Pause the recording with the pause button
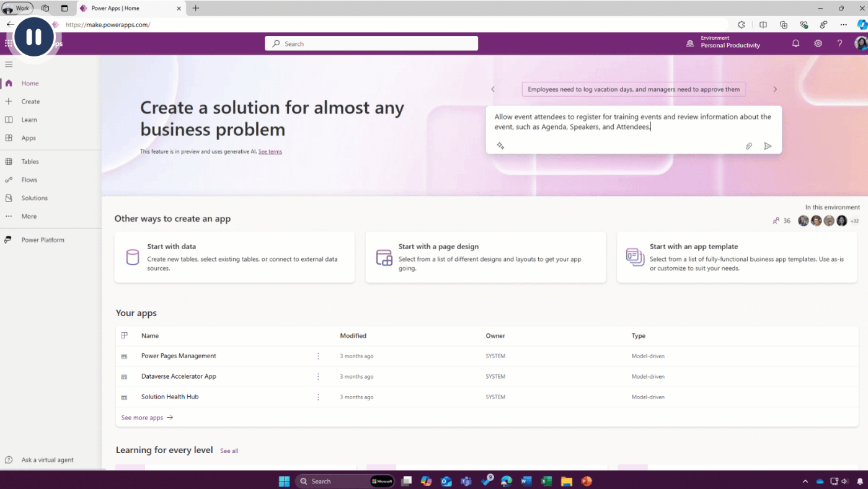The width and height of the screenshot is (868, 489). click(x=33, y=37)
